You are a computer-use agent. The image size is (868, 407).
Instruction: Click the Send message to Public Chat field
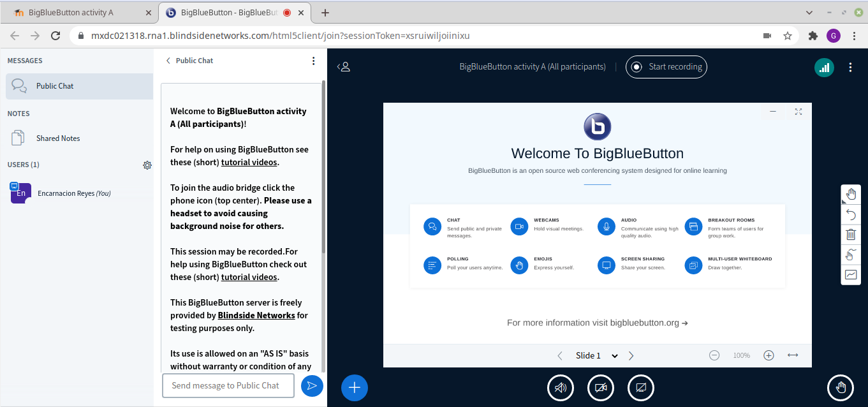[x=228, y=385]
